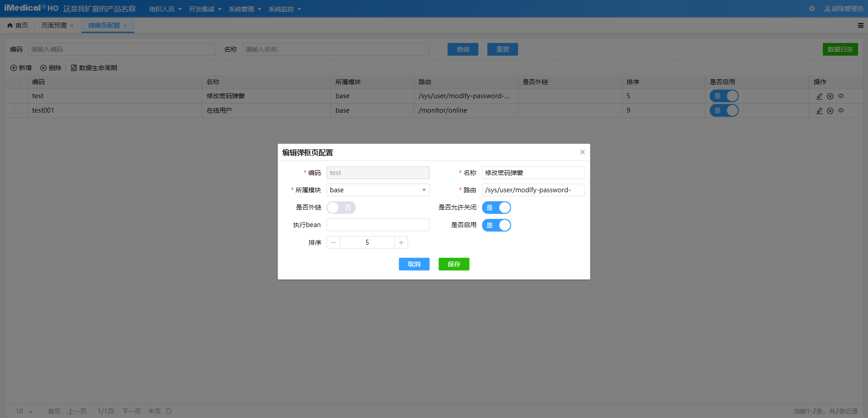Toggle 是否启用 switch for test001 row

(x=724, y=110)
